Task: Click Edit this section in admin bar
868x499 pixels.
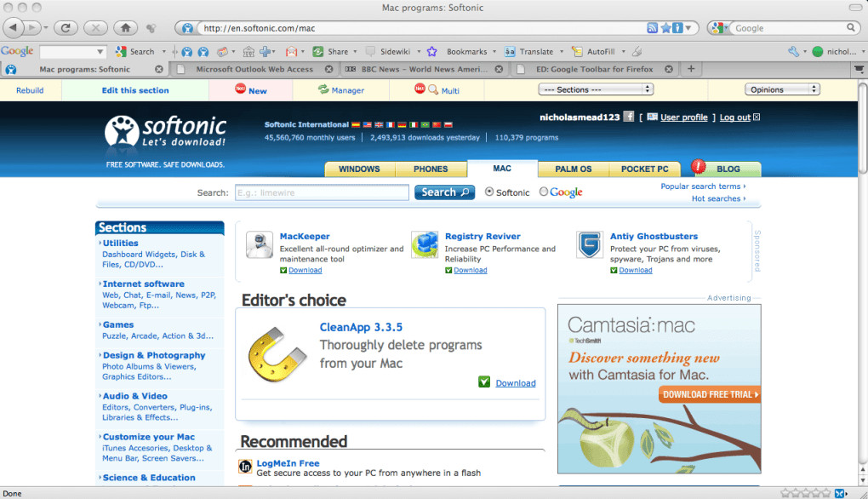Action: pyautogui.click(x=135, y=90)
